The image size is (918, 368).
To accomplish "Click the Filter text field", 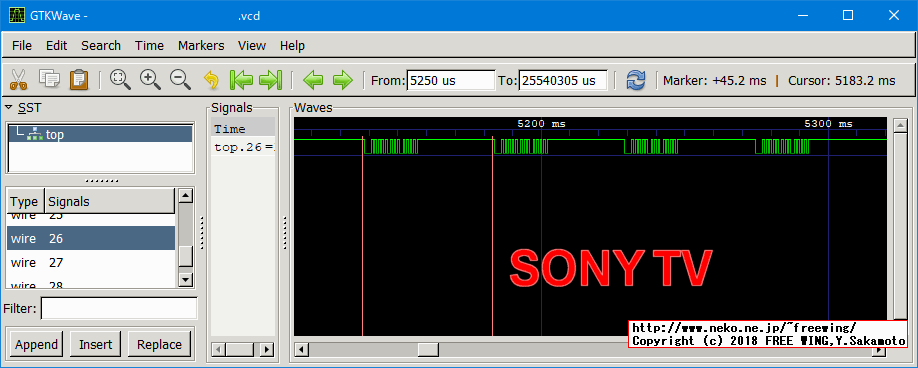I will (119, 308).
